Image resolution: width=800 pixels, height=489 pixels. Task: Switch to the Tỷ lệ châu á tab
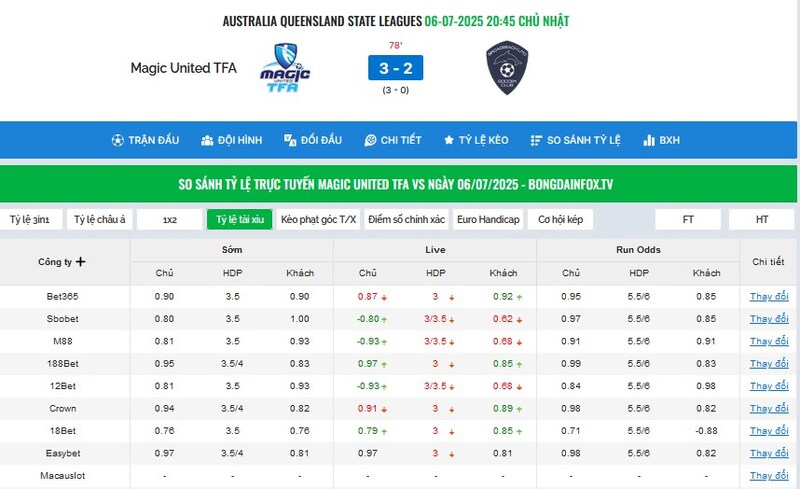tap(99, 219)
